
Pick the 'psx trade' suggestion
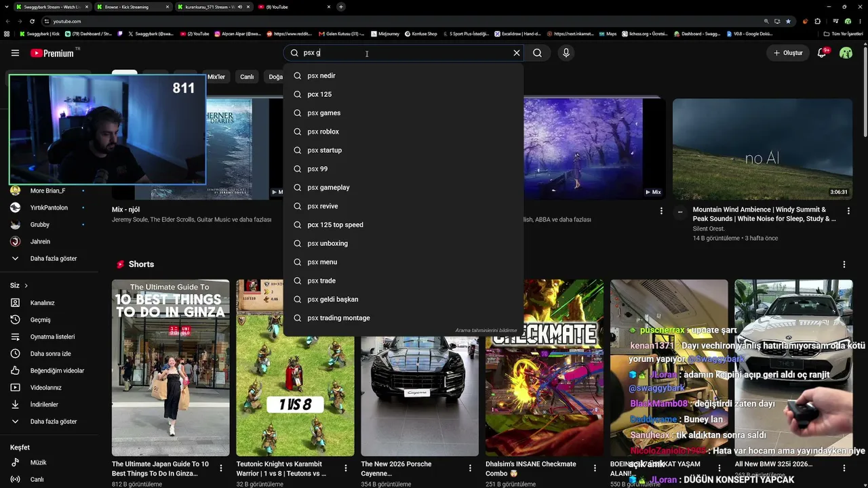tap(403, 281)
